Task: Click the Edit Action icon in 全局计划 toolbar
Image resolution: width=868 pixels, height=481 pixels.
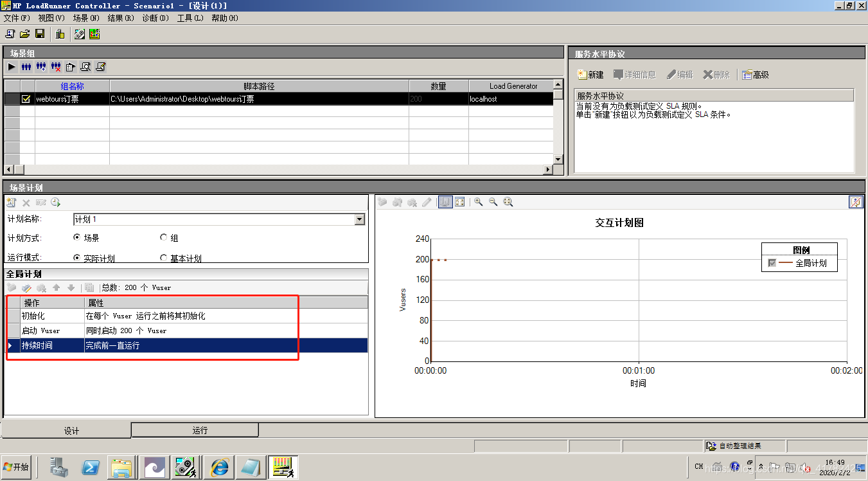Action: coord(26,287)
